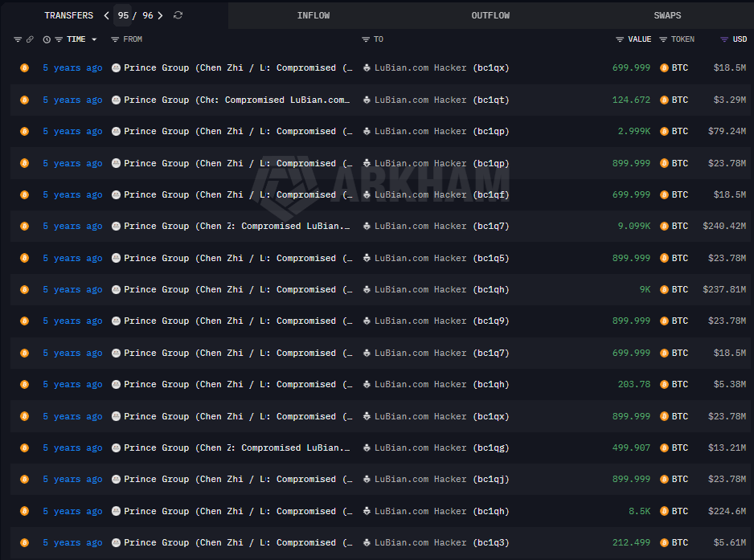Click Bitcoin chain icon of 203.78 BTC row
This screenshot has width=754, height=560.
coord(25,385)
